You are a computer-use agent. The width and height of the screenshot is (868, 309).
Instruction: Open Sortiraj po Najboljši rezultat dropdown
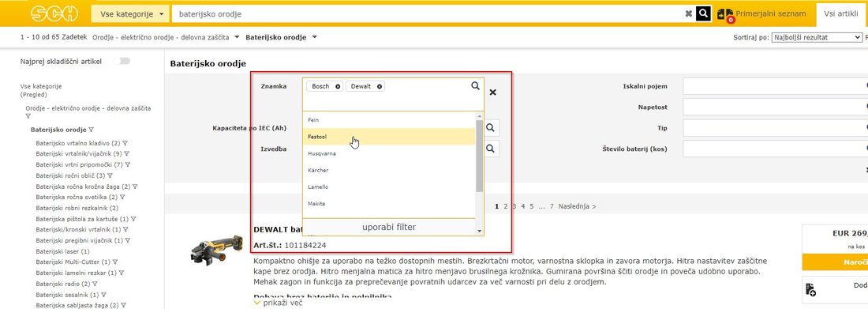pos(817,37)
